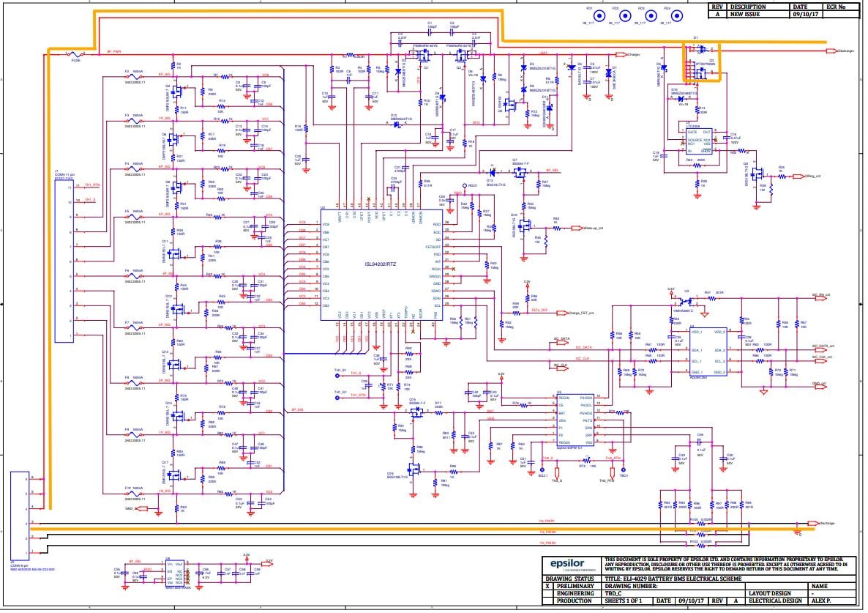The image size is (868, 613).
Task: Toggle the PRELIMINARY drawing status box
Action: [548, 586]
